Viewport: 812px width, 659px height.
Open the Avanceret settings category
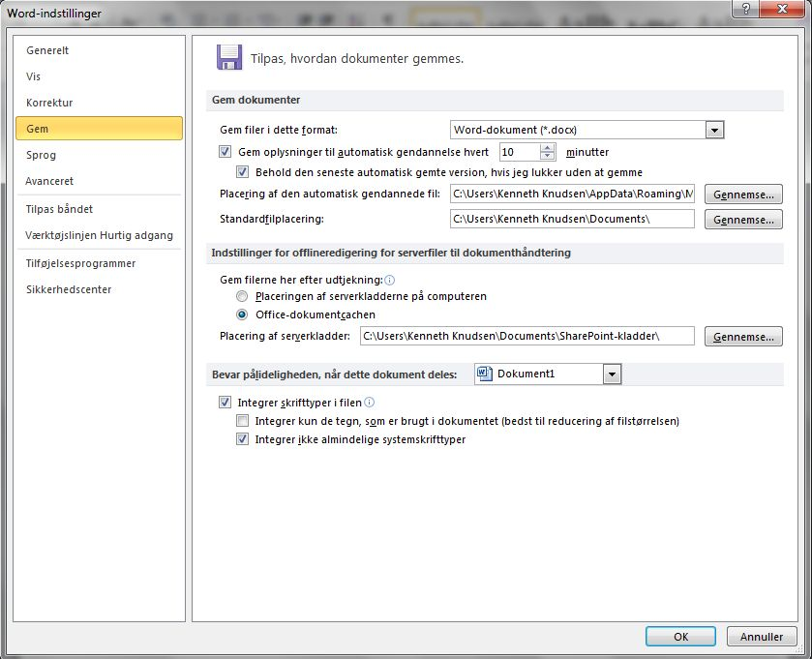click(x=49, y=181)
